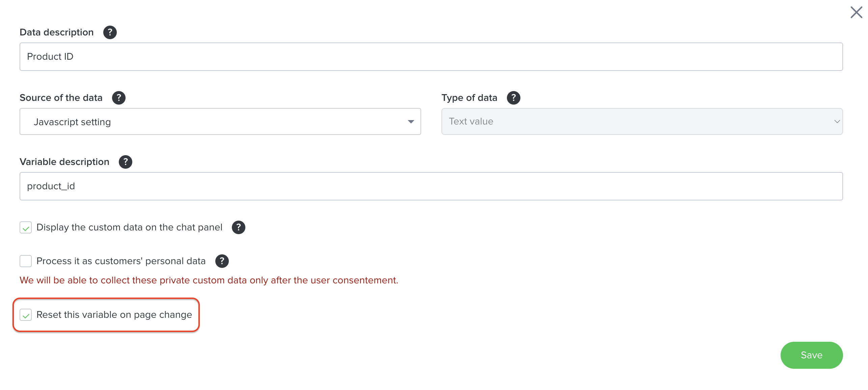The width and height of the screenshot is (868, 390).
Task: Click into the Variable description input field
Action: click(x=431, y=186)
